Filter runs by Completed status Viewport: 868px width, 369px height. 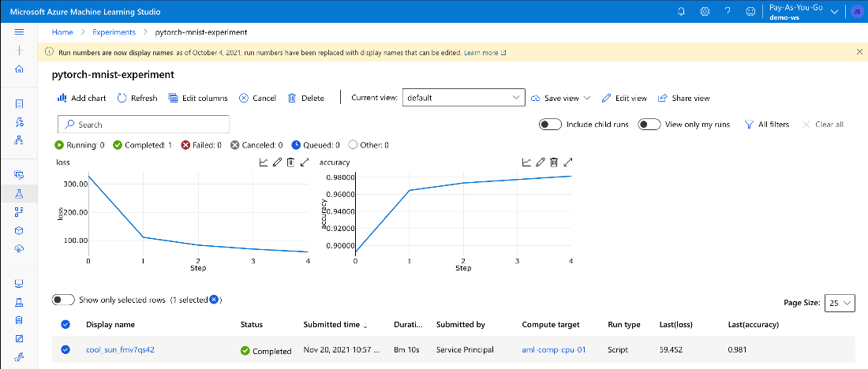tap(142, 145)
